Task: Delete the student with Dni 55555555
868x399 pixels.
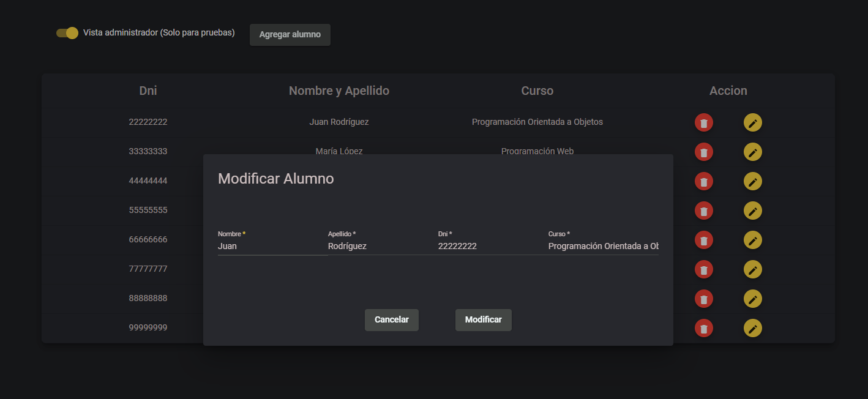Action: coord(703,211)
